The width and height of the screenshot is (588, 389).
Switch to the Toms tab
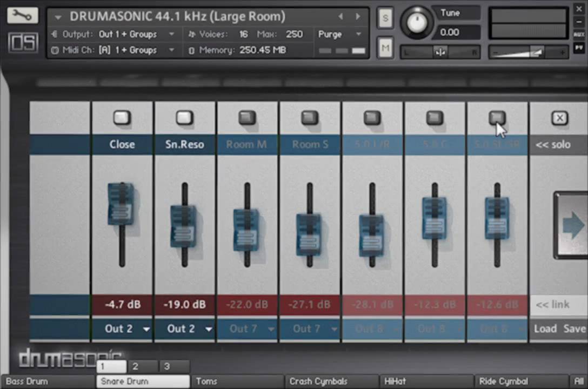[237, 381]
